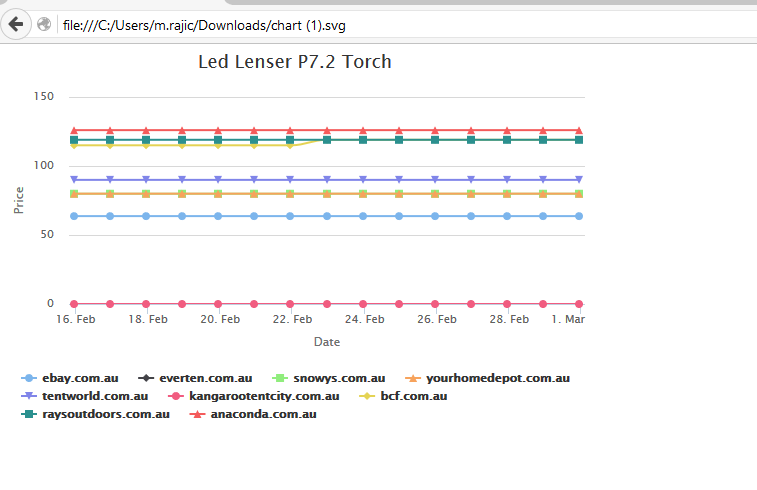Click the file path address bar

(x=300, y=24)
